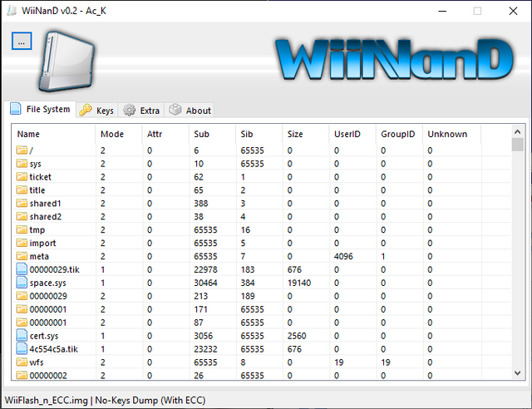Click the status bar file name WiiFlash_n_ECC.img
The height and width of the screenshot is (409, 532).
tap(47, 400)
